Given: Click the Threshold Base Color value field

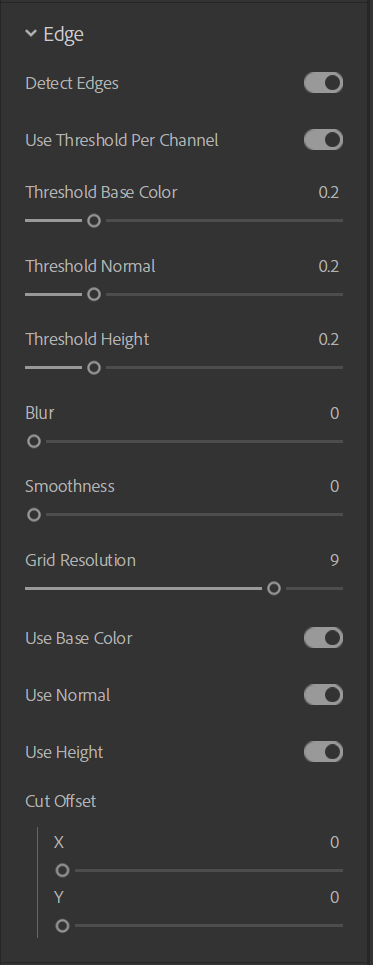Looking at the screenshot, I should click(x=329, y=192).
